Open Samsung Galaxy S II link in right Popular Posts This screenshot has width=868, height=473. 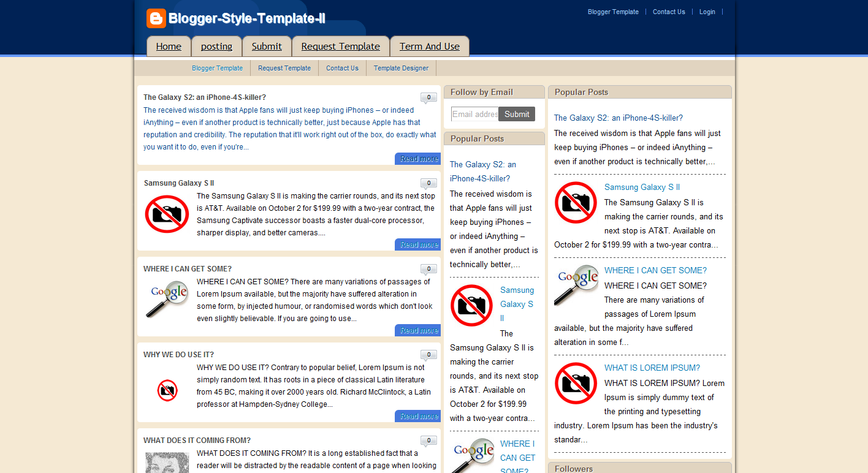pyautogui.click(x=642, y=187)
